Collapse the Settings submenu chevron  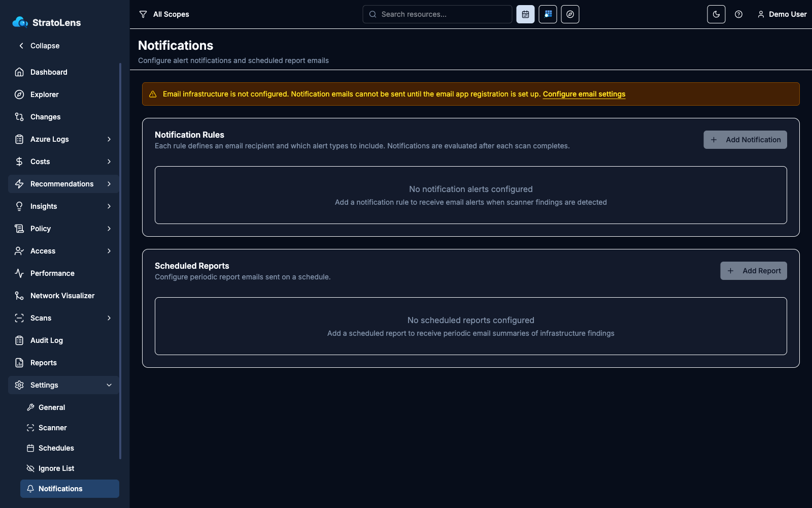(109, 385)
